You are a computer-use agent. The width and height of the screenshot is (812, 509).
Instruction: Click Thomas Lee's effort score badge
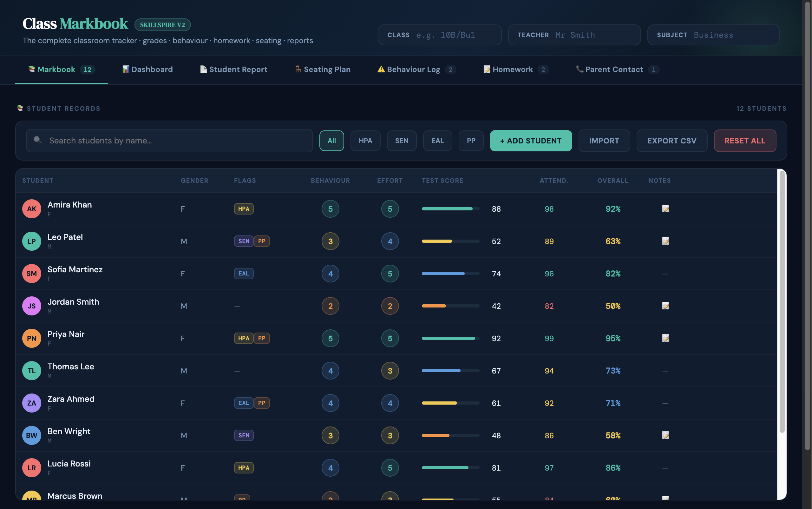pyautogui.click(x=390, y=371)
